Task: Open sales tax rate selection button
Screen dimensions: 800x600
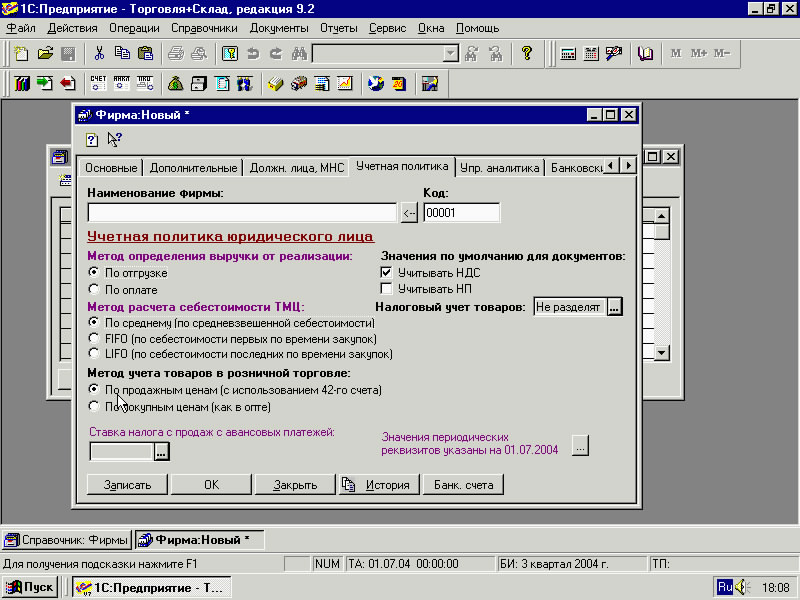Action: [x=161, y=452]
